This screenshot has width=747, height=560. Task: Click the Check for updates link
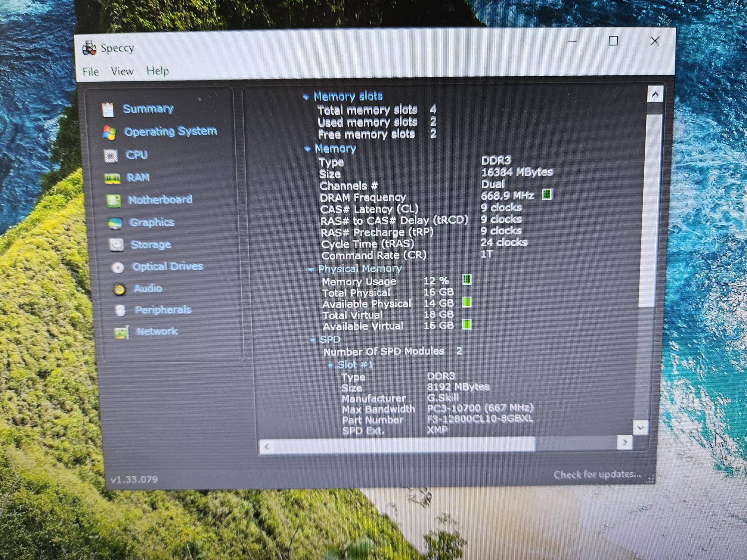pos(597,475)
